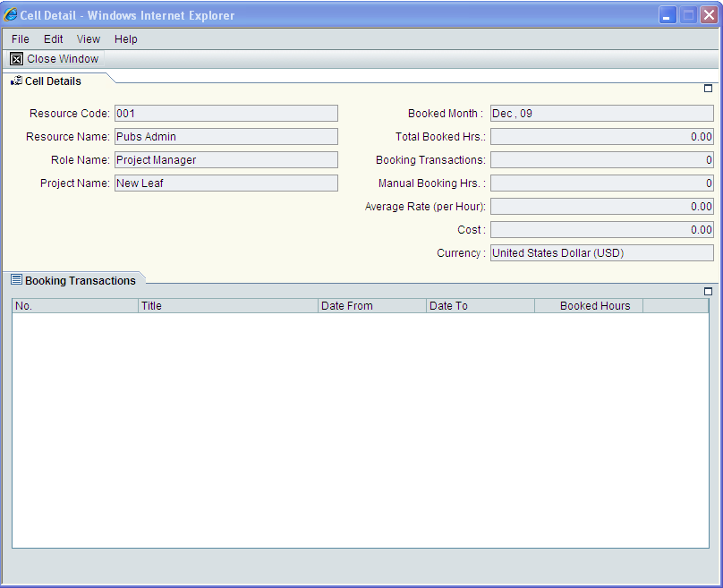Open the File menu
Screen dimensions: 723x588
pyautogui.click(x=20, y=38)
